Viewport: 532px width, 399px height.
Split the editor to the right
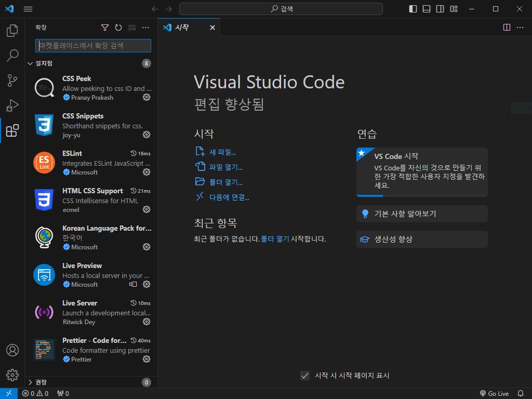click(507, 27)
